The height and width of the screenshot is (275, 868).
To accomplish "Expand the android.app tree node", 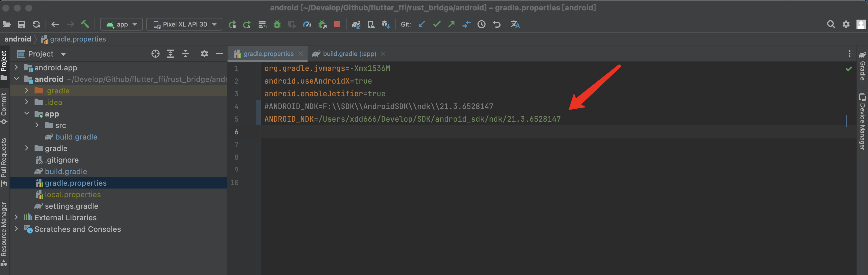I will point(16,67).
